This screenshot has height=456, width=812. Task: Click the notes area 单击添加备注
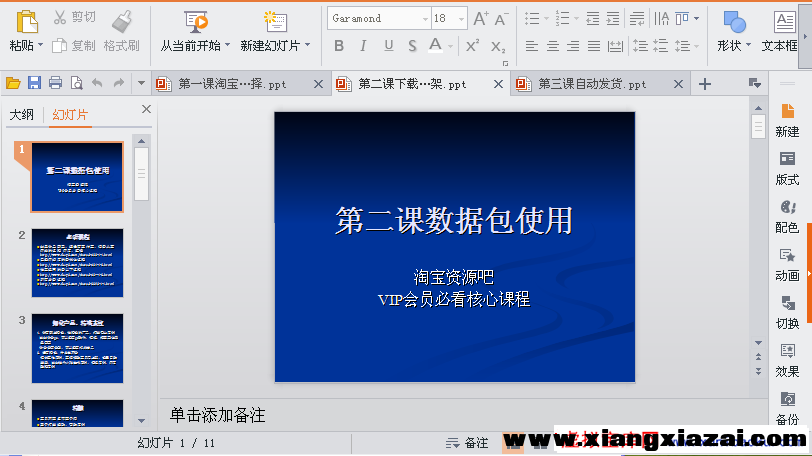coord(218,415)
